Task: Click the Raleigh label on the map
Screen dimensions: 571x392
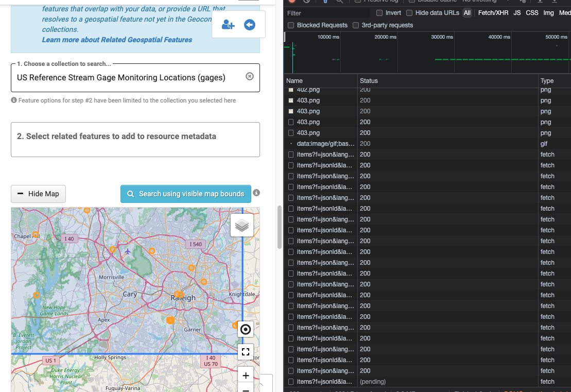Action: (x=183, y=298)
